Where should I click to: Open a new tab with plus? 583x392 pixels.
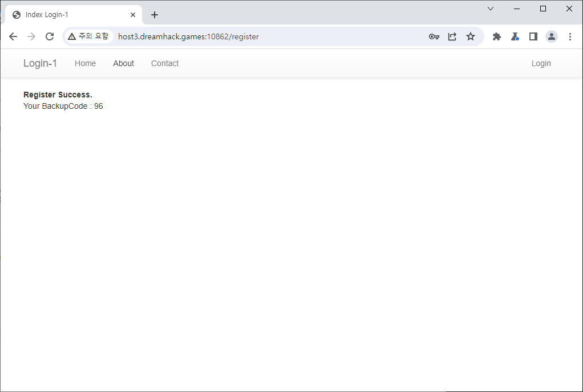(155, 15)
